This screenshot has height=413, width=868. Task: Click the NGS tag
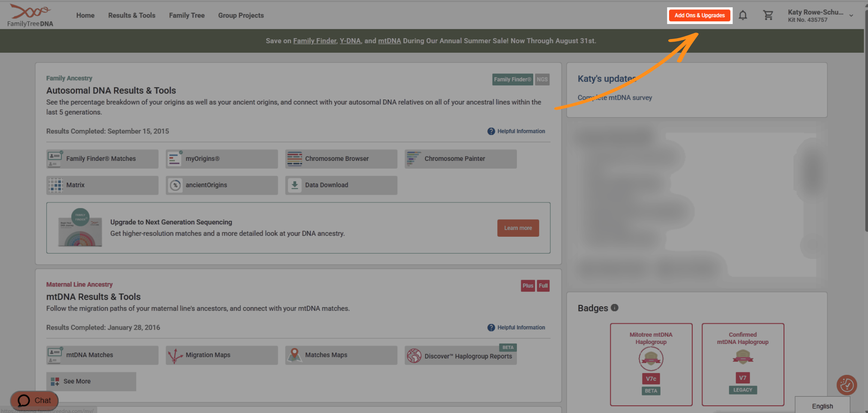point(542,79)
